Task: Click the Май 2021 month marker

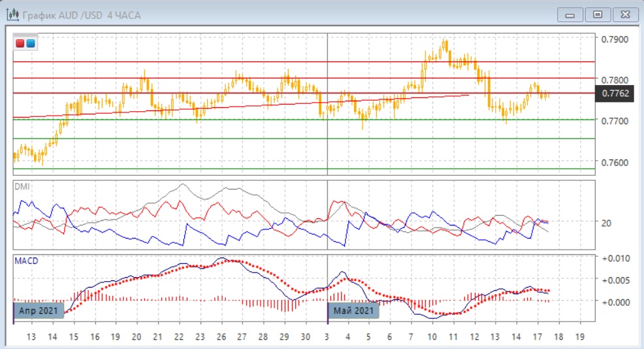Action: [x=353, y=310]
